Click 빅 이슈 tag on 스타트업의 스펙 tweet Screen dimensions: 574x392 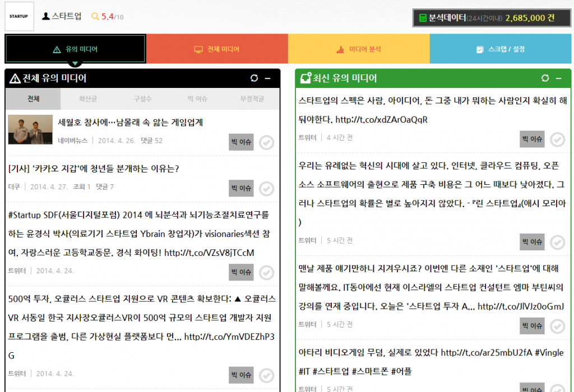pos(533,139)
